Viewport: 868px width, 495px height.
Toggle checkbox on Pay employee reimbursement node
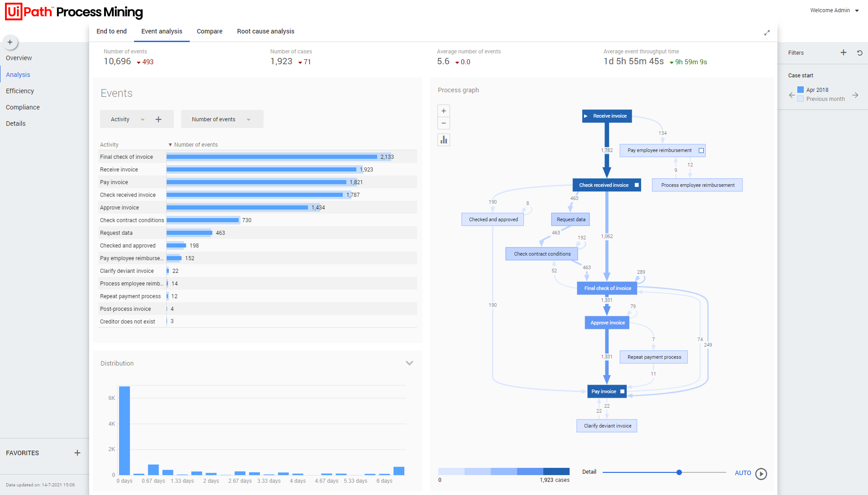tap(701, 151)
